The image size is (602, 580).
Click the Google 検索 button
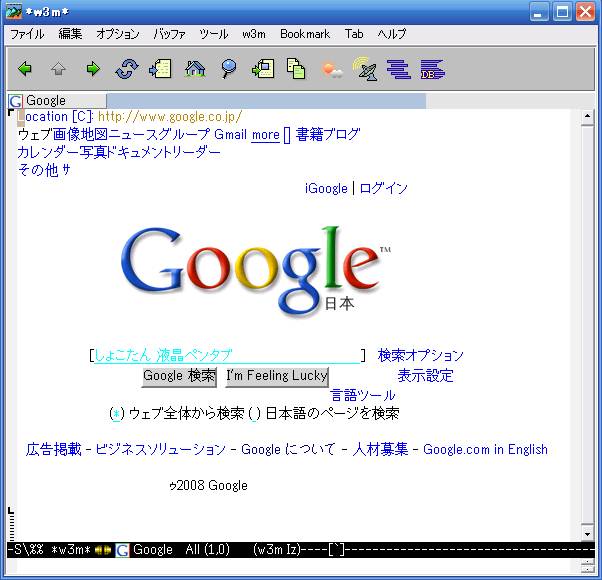pos(179,376)
